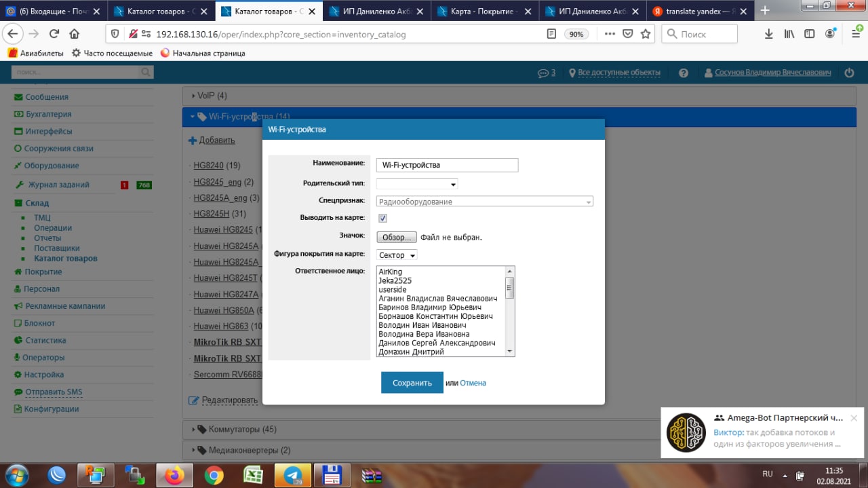Launch Chrome from the taskbar
Viewport: 868px width, 488px height.
pyautogui.click(x=214, y=475)
